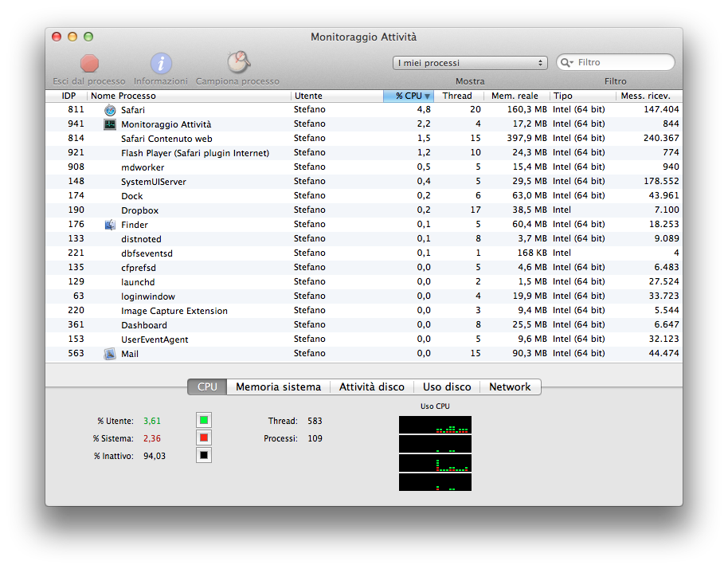Click the magnifier icon in Filtro field
The height and width of the screenshot is (569, 728).
tap(566, 62)
